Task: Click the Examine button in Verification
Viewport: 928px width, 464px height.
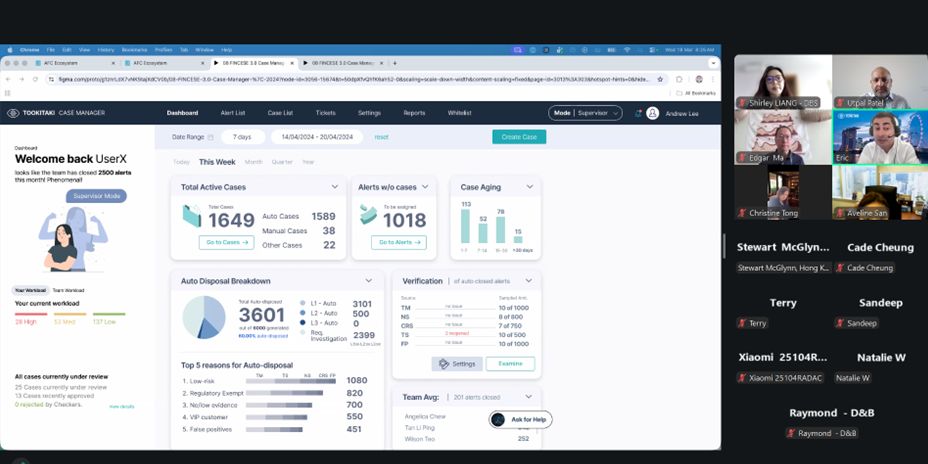Action: [x=510, y=364]
